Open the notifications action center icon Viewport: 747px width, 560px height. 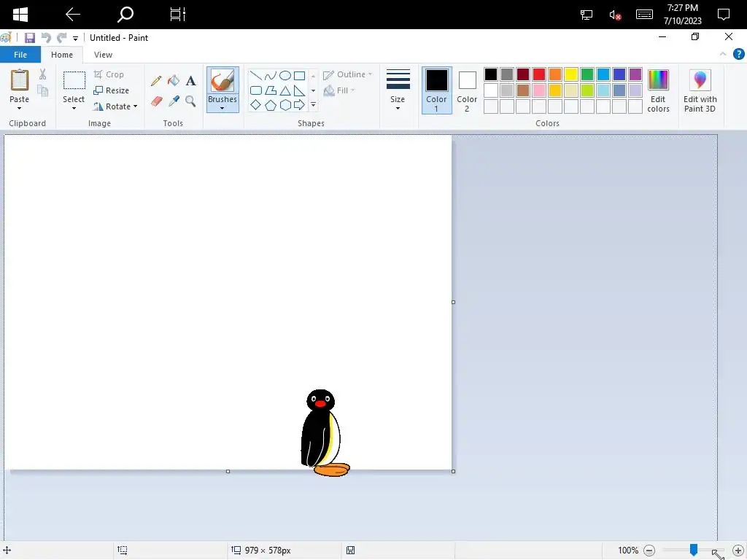pyautogui.click(x=723, y=15)
